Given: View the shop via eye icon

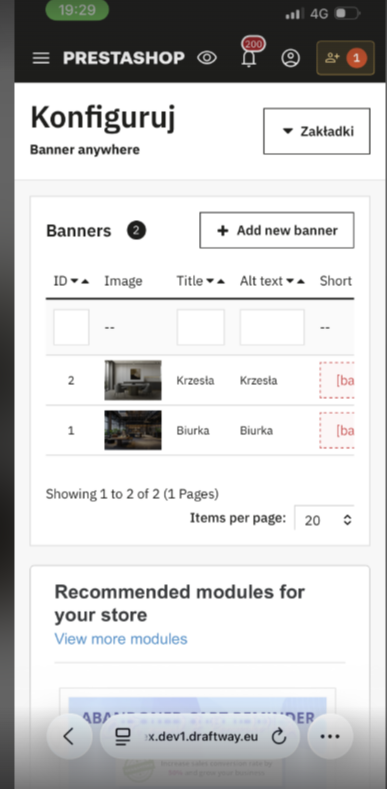Looking at the screenshot, I should (x=207, y=58).
